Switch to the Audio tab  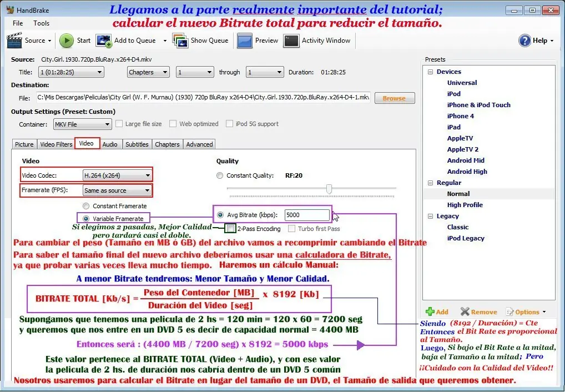point(110,144)
